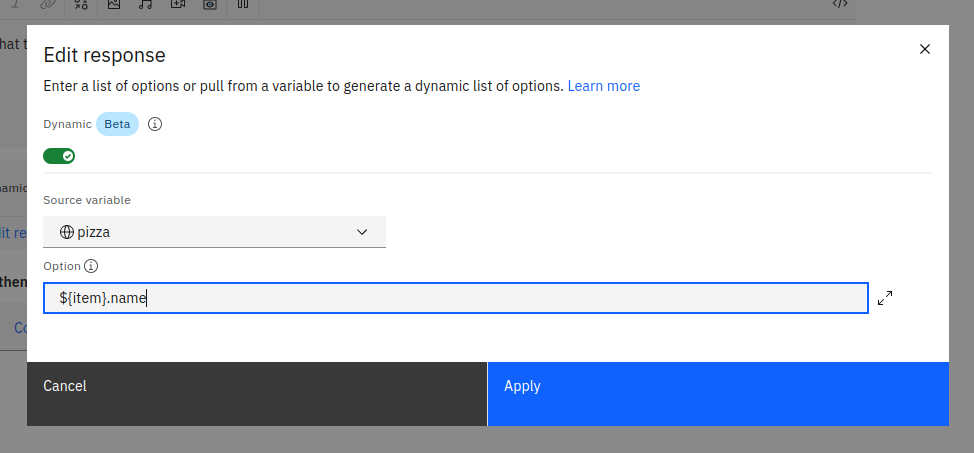The image size is (974, 453).
Task: Click the pause icon in editor toolbar
Action: click(x=242, y=4)
